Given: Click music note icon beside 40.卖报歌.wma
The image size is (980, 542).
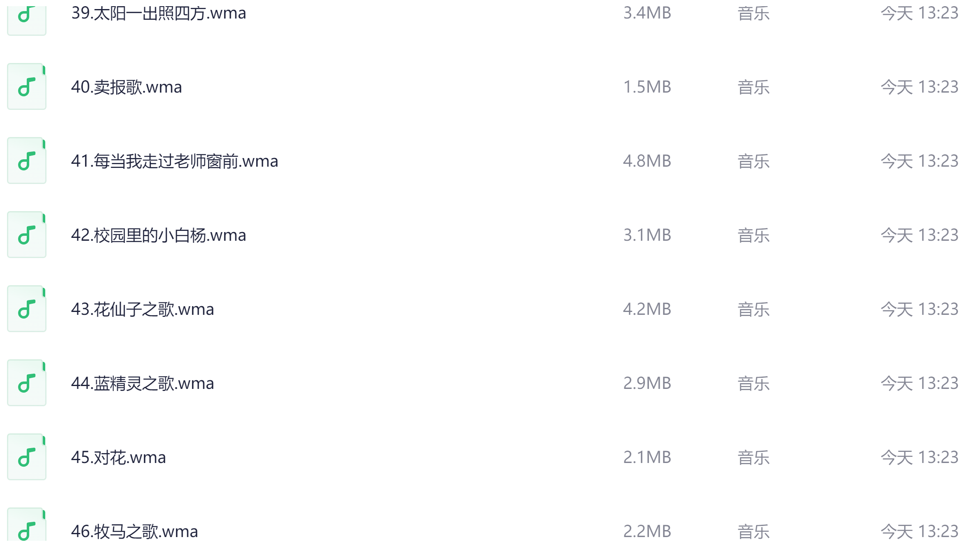Looking at the screenshot, I should click(26, 87).
